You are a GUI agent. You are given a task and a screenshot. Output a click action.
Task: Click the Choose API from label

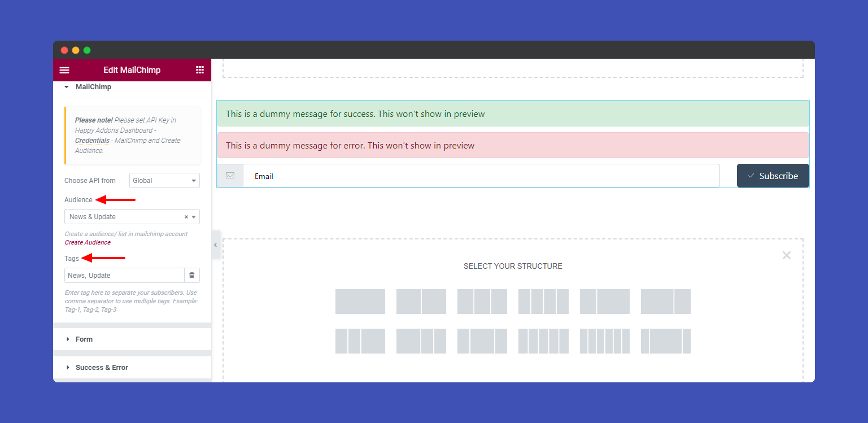[x=90, y=181]
